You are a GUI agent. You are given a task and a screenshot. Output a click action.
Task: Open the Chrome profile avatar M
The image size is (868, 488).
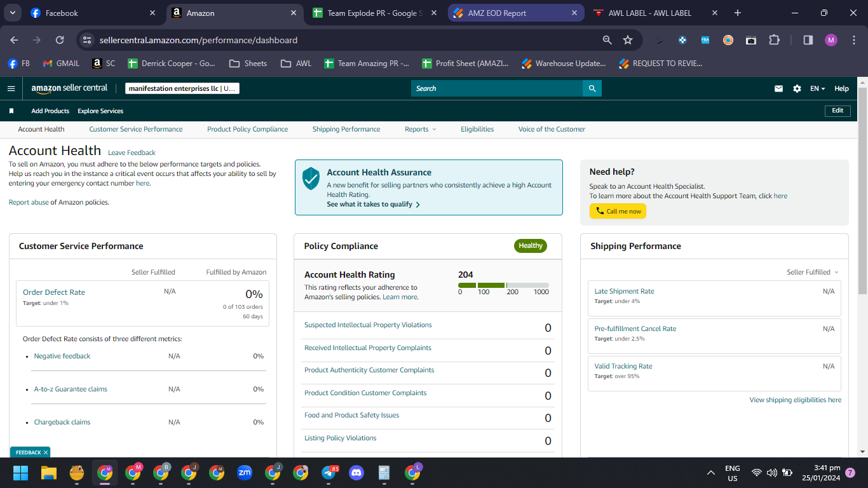coord(831,40)
